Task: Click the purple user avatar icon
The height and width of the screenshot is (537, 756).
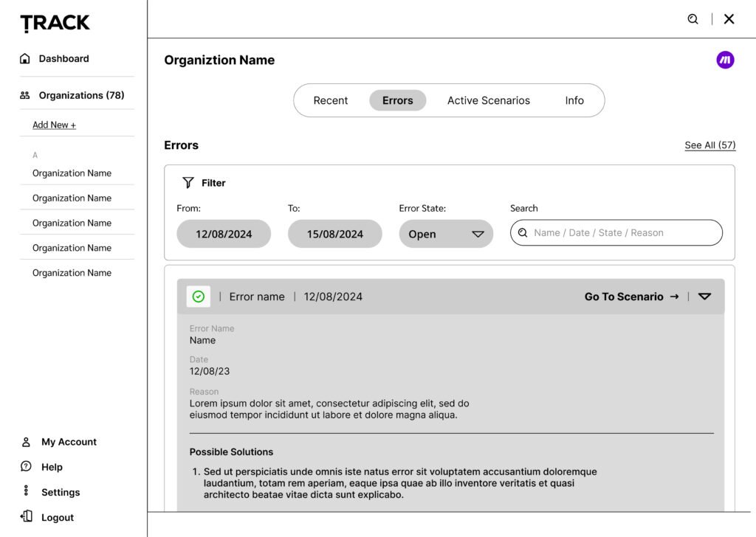Action: tap(725, 60)
